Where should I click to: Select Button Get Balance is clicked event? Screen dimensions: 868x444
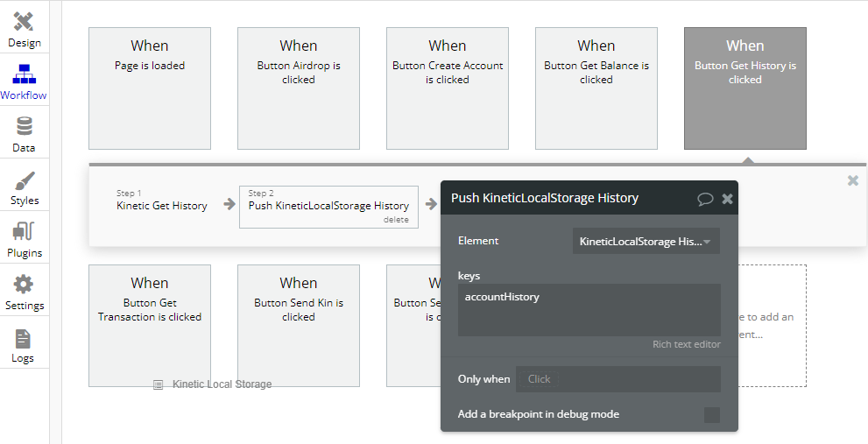click(596, 88)
